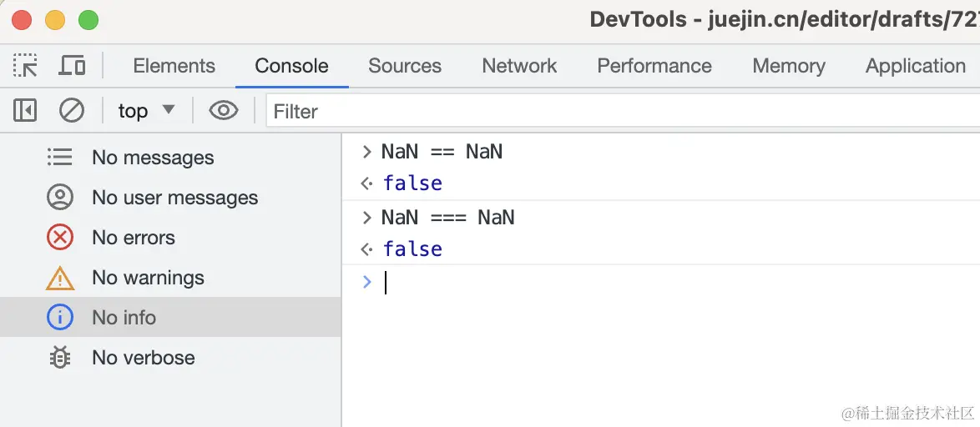980x427 pixels.
Task: Click the console Filter input field
Action: pyautogui.click(x=618, y=111)
